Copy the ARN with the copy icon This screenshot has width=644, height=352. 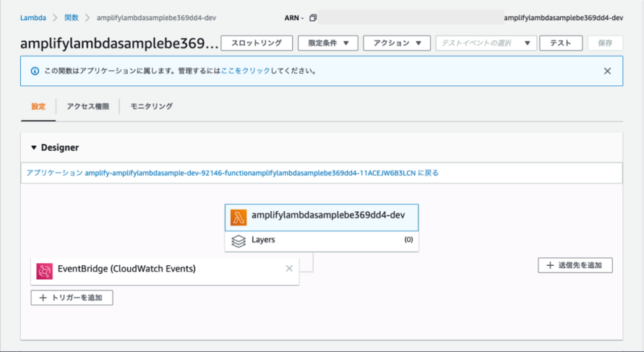(x=313, y=18)
